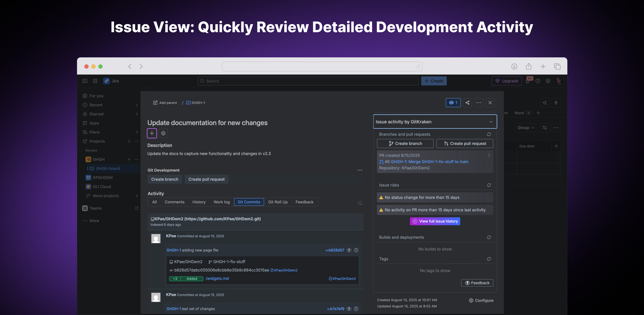The width and height of the screenshot is (644, 315).
Task: Switch to the Work log tab
Action: pos(222,202)
